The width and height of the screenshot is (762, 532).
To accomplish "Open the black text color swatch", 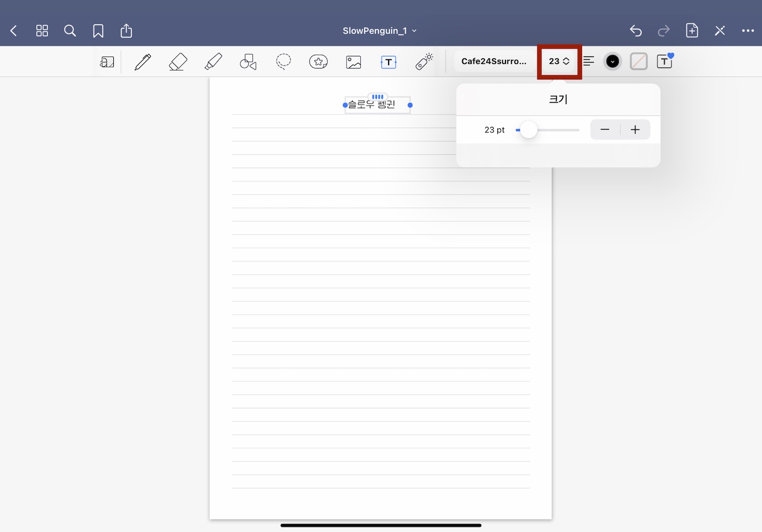I will (x=613, y=61).
